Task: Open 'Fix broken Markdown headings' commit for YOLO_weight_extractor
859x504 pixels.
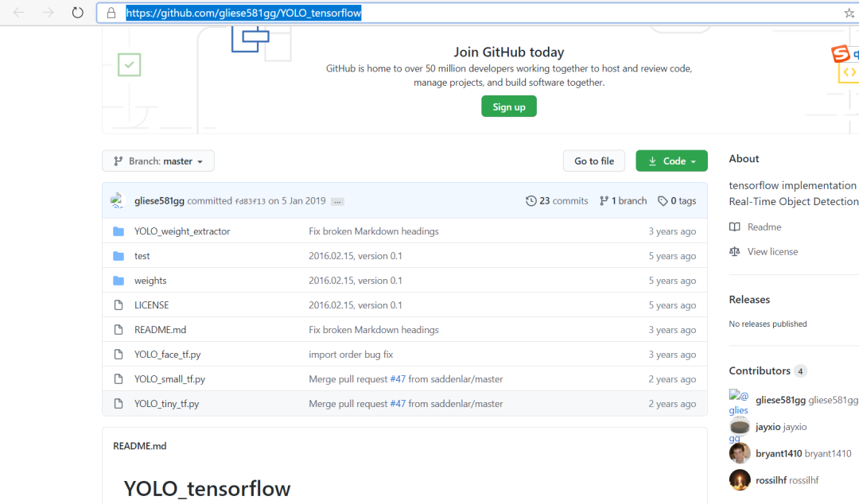Action: coord(374,231)
